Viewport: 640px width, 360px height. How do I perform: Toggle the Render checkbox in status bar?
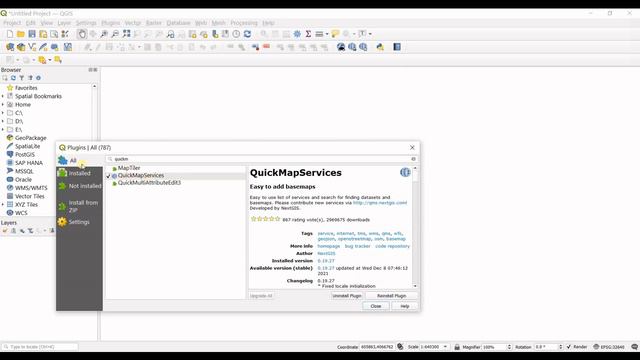tap(569, 347)
